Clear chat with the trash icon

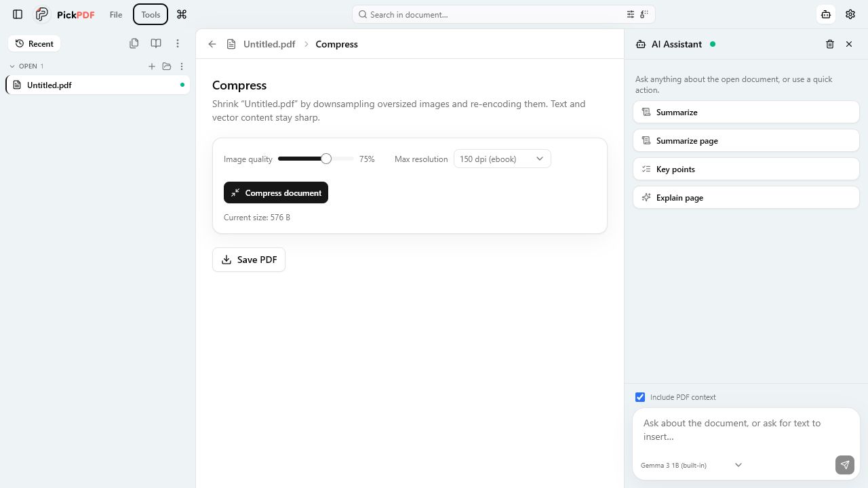830,44
